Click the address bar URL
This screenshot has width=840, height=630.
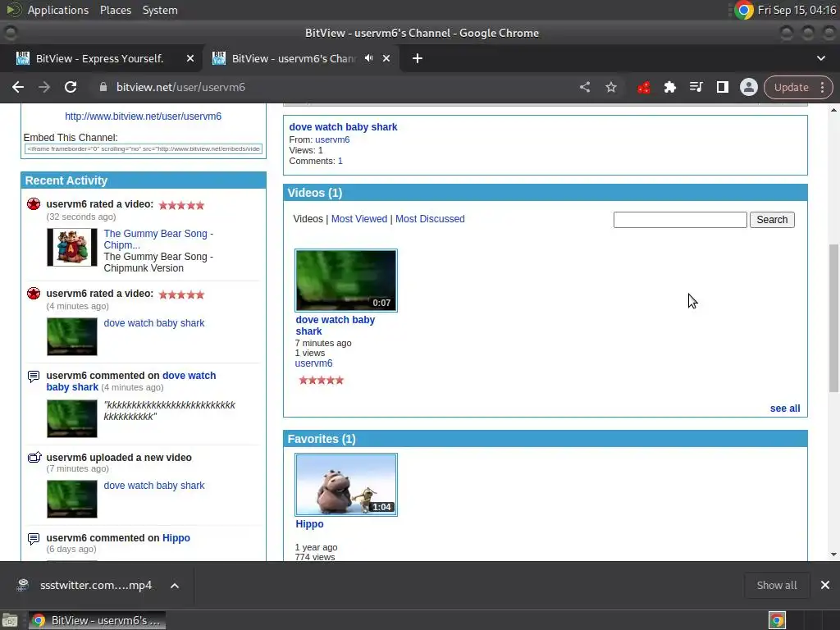180,87
